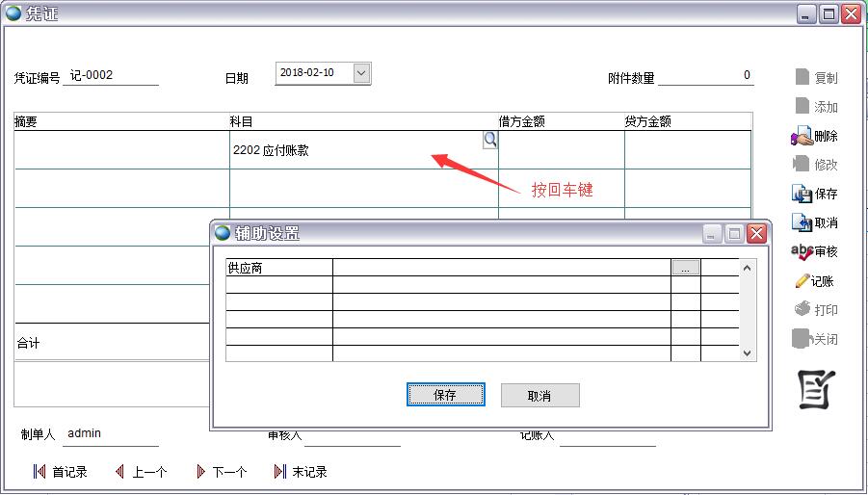This screenshot has width=868, height=495.
Task: Jump to 末记录 (last record)
Action: pyautogui.click(x=280, y=472)
